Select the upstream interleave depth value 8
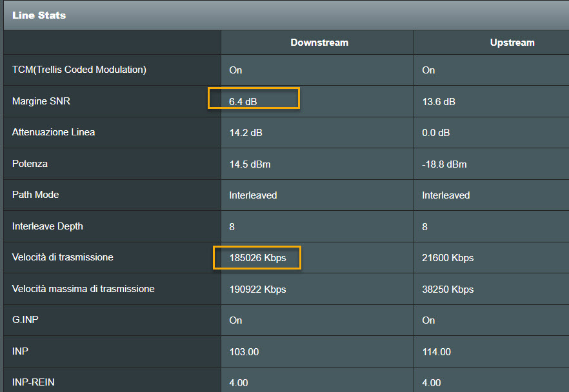 424,227
